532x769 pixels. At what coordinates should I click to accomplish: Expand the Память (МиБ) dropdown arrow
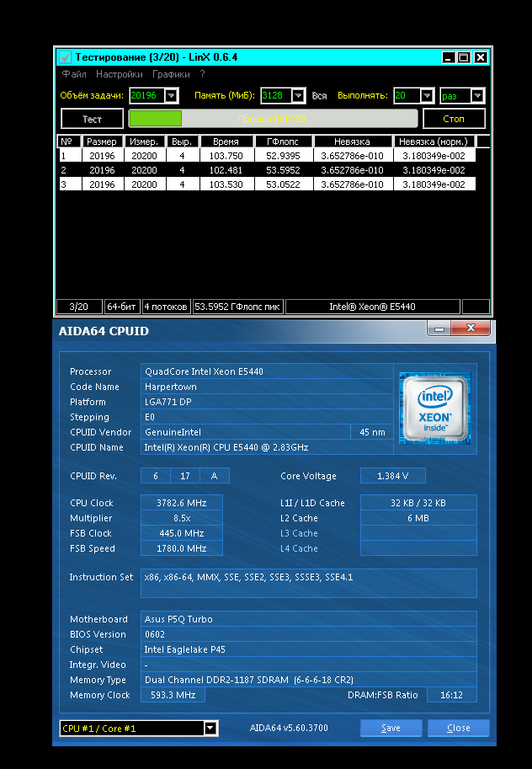tap(299, 96)
